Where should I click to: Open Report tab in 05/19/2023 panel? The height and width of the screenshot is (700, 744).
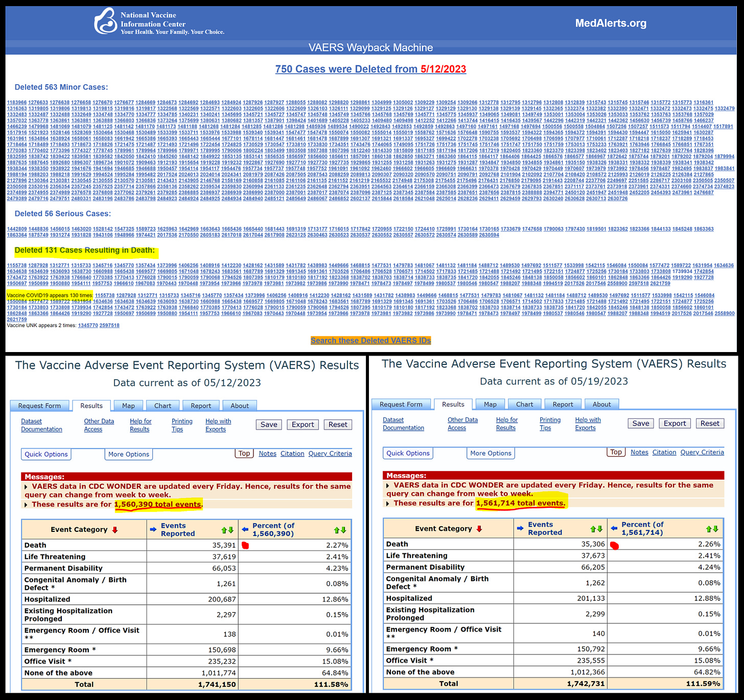(563, 404)
